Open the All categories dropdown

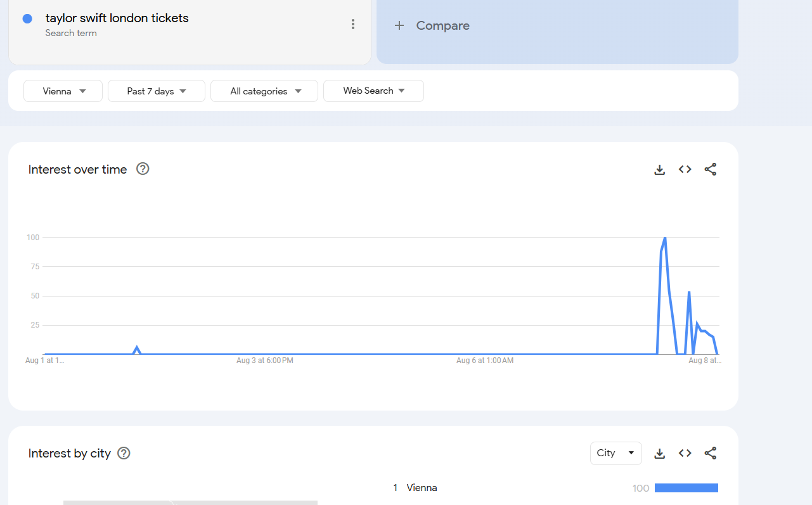pos(264,91)
